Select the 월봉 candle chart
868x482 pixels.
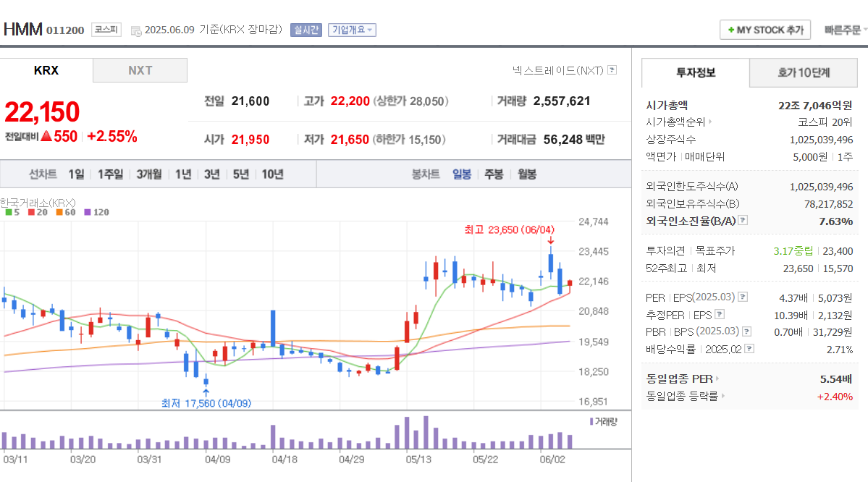click(527, 174)
